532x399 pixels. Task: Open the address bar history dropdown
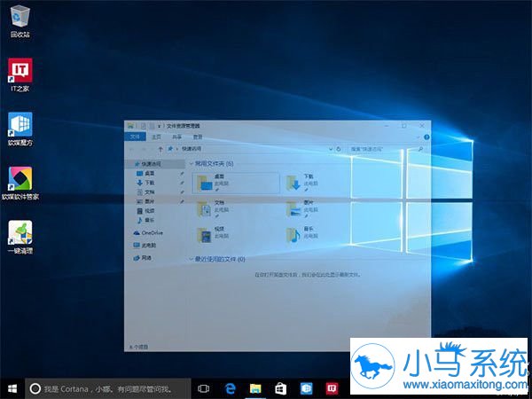click(x=331, y=149)
